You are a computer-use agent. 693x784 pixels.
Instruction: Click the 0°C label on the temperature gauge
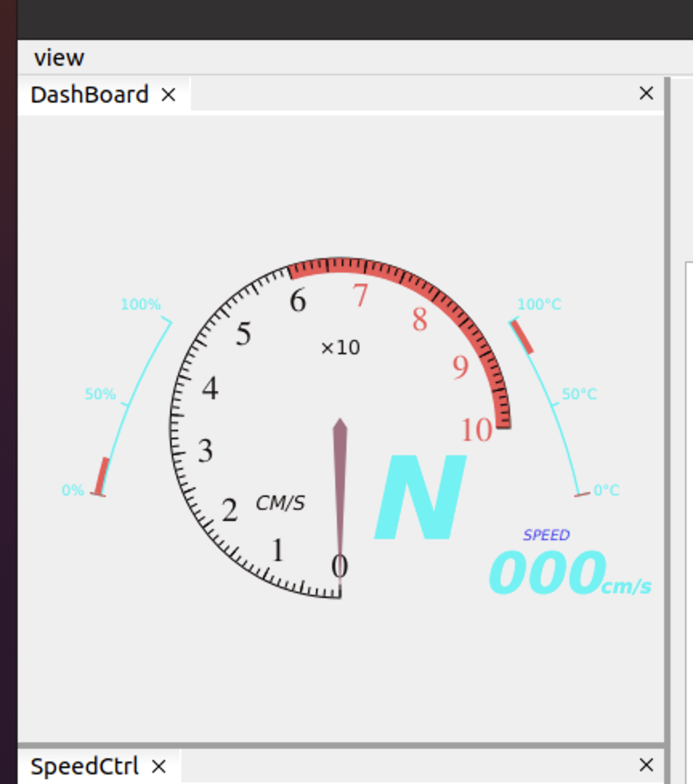606,491
